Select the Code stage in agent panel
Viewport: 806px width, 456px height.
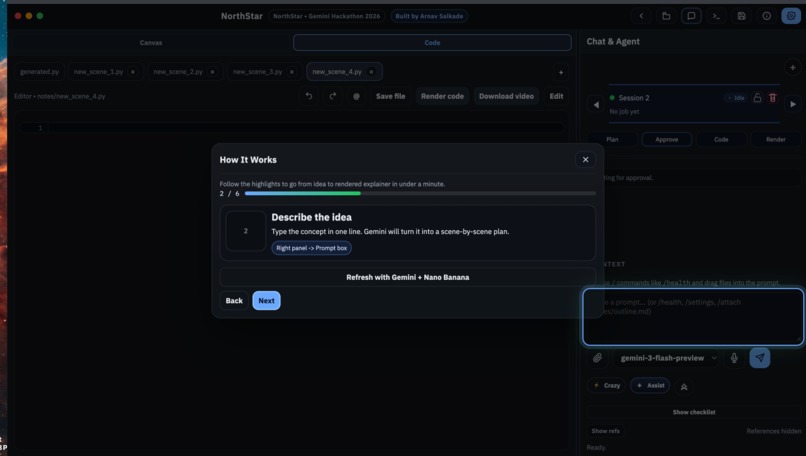721,140
